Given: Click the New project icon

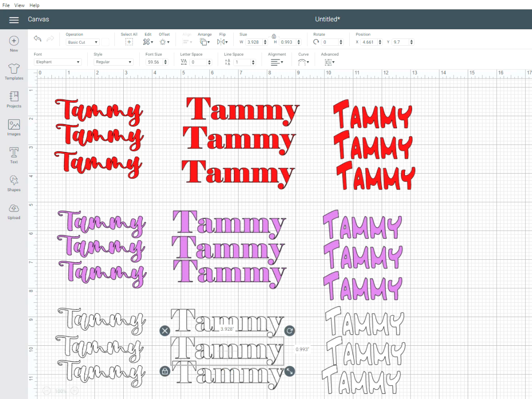Looking at the screenshot, I should (x=14, y=41).
